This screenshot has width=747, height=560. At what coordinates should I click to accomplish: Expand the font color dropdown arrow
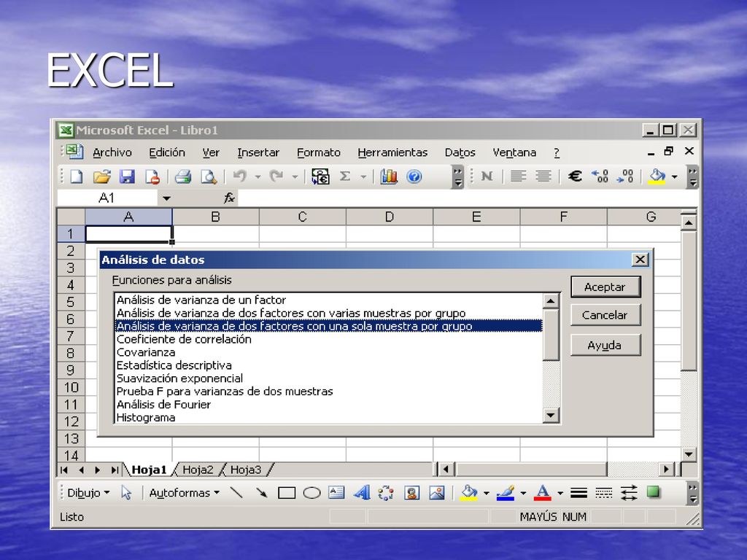coord(560,494)
